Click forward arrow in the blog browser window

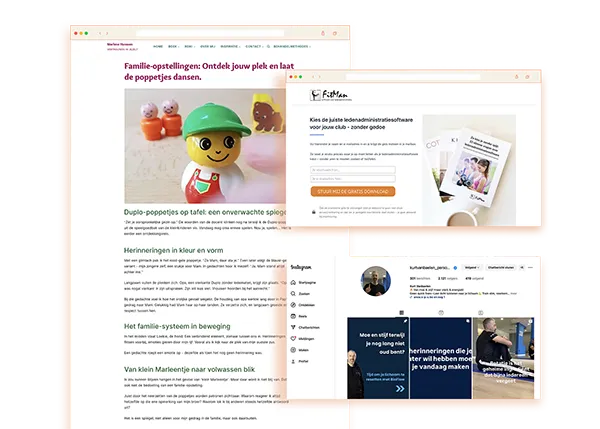pos(107,33)
